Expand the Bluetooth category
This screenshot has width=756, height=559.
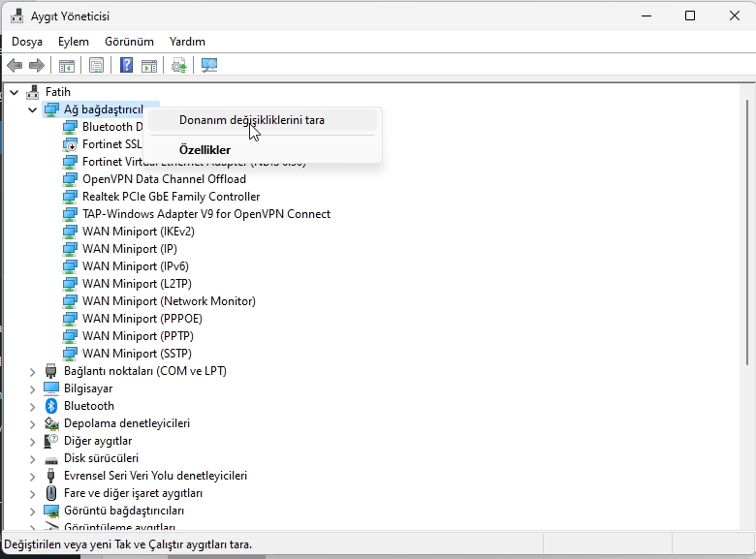32,407
